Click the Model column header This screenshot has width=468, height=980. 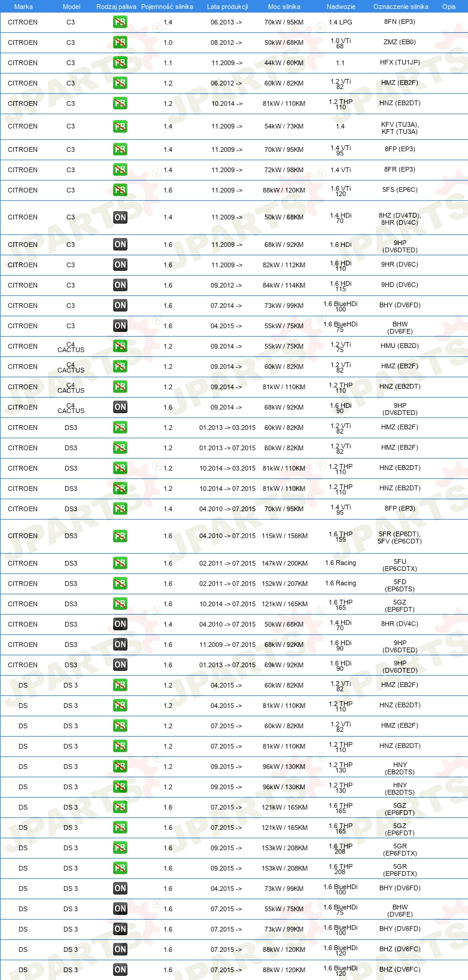coord(72,7)
